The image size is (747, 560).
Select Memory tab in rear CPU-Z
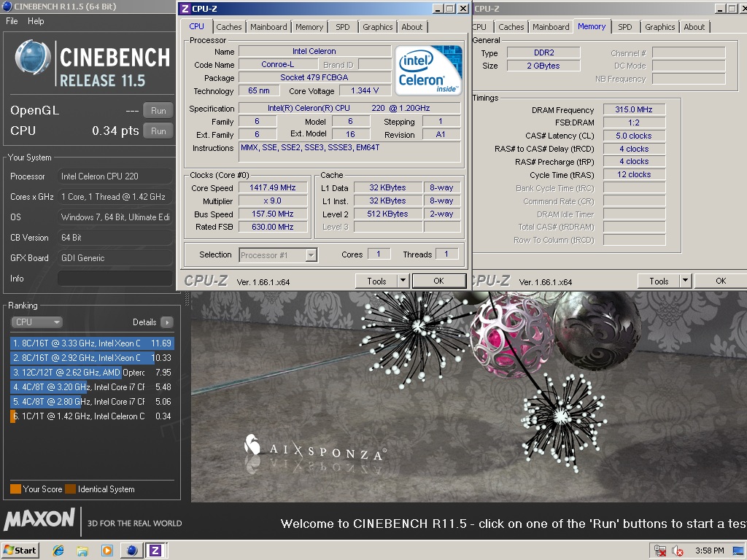(592, 27)
